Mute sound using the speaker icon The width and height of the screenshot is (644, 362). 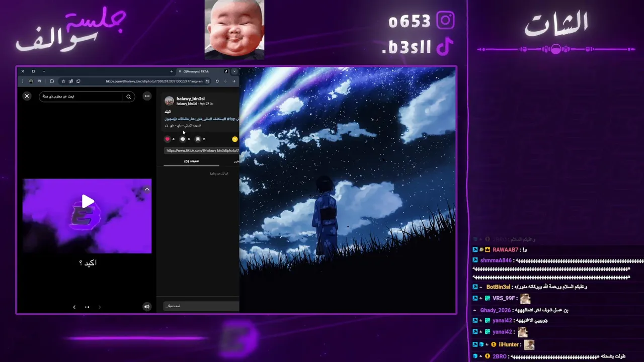pyautogui.click(x=146, y=307)
